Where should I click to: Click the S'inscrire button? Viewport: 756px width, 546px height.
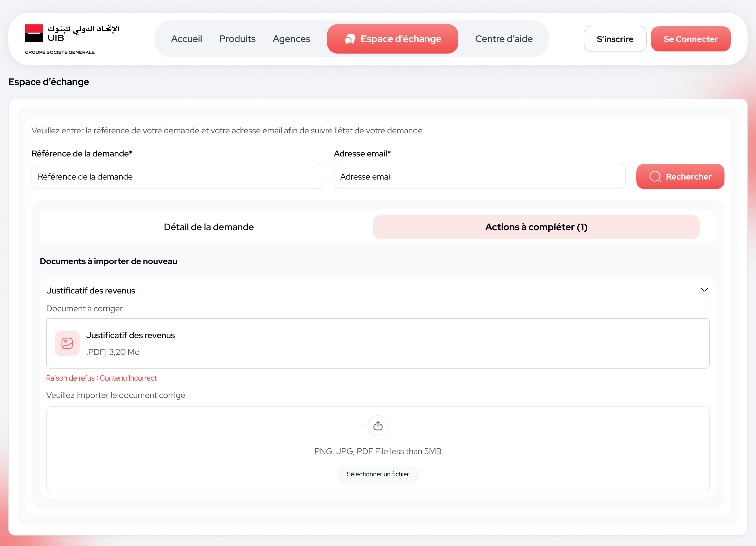click(x=615, y=39)
